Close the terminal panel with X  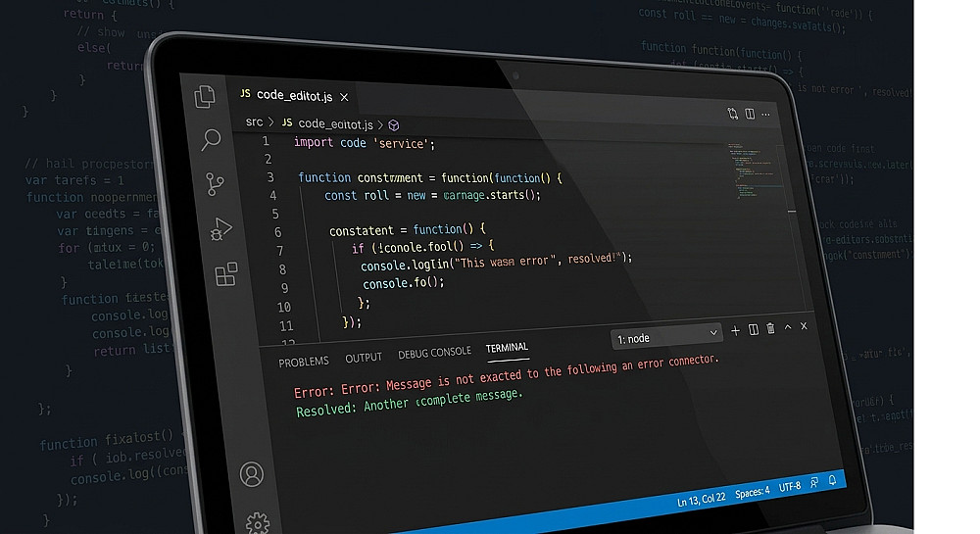804,326
